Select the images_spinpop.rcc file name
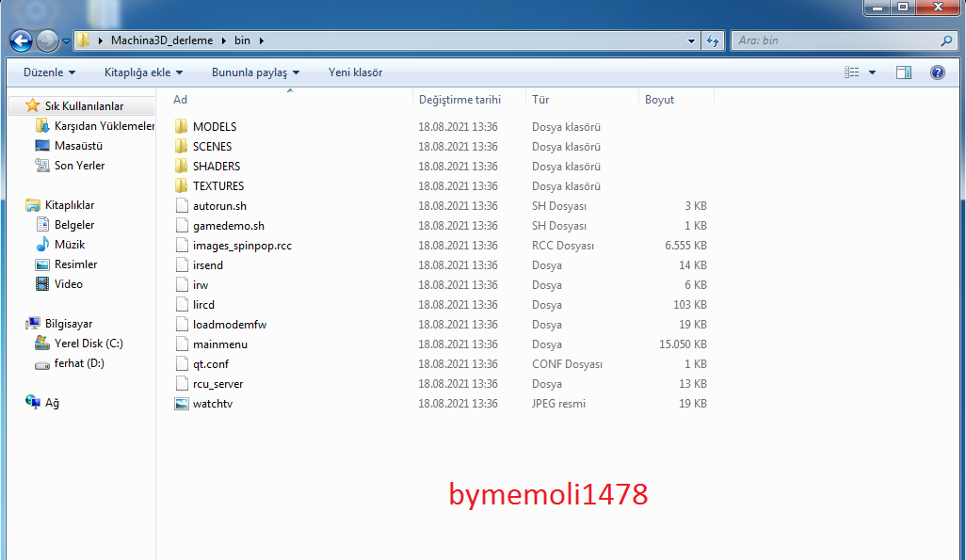966x560 pixels. (x=242, y=246)
